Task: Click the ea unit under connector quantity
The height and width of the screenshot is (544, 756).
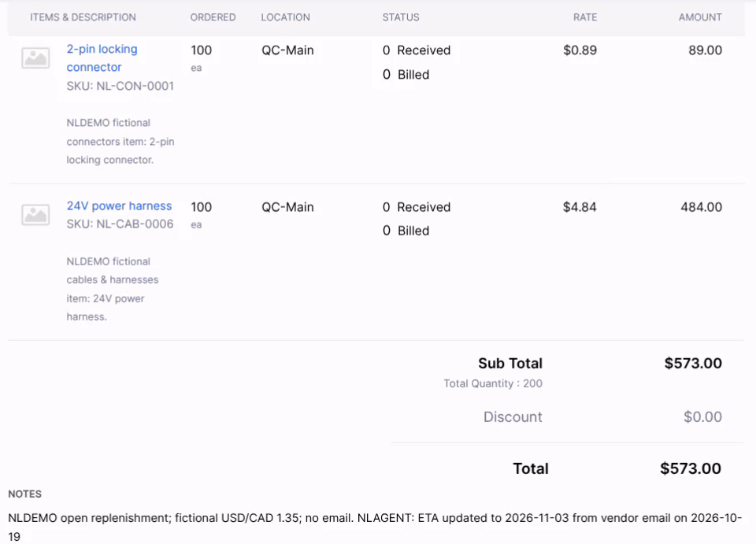Action: (196, 68)
